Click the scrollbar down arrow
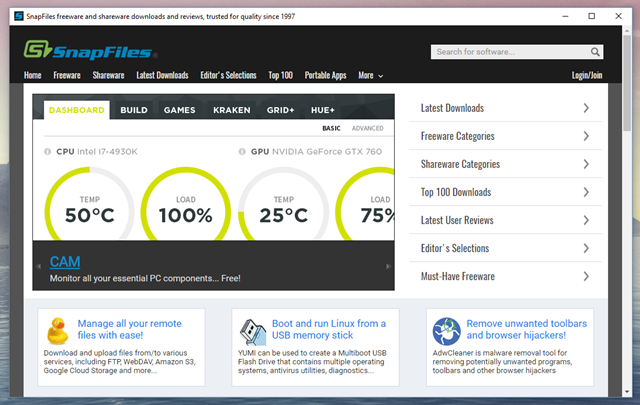Viewport: 640px width, 405px height. point(627,392)
